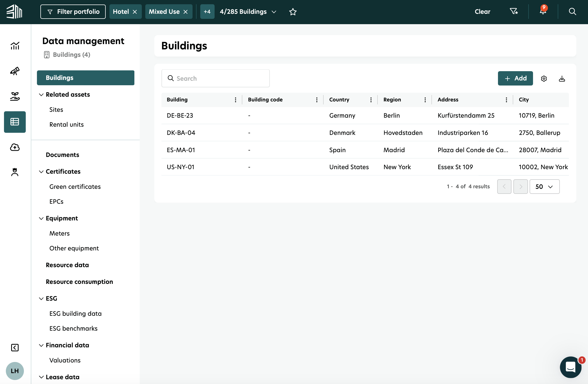Download table via the export icon
The image size is (588, 384).
pos(562,79)
